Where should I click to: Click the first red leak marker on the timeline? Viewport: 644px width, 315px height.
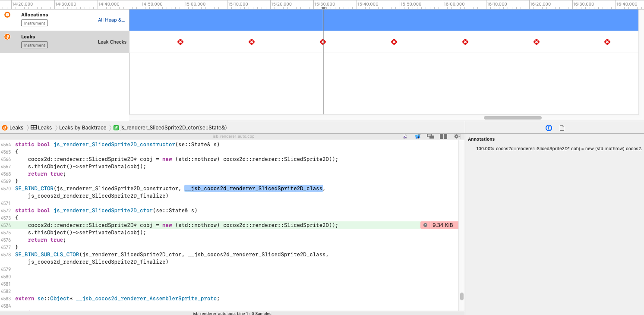click(180, 42)
